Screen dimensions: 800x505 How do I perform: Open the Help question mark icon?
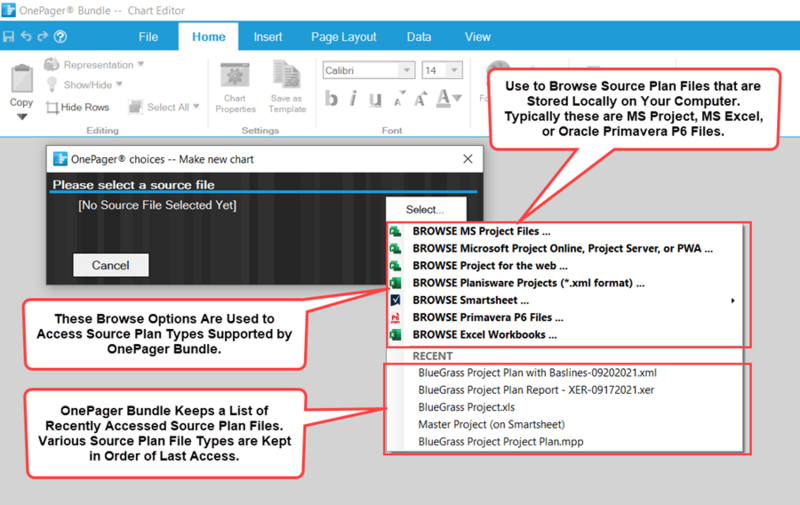coord(60,37)
